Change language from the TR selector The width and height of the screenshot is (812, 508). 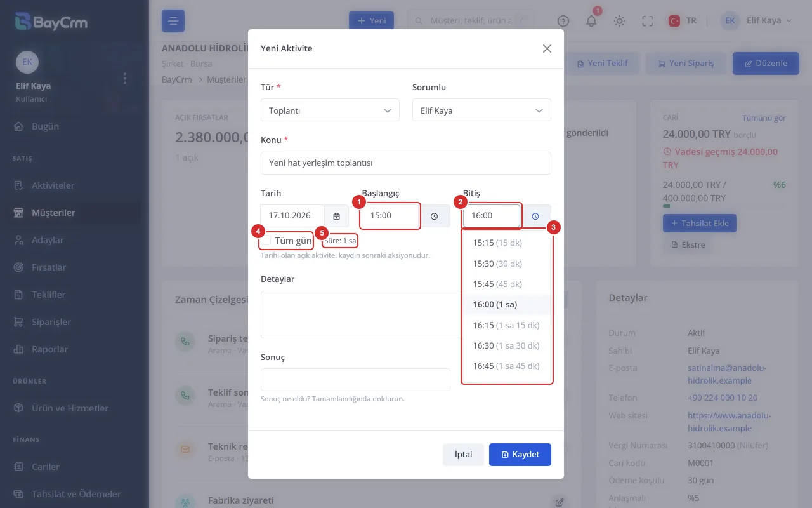click(x=683, y=21)
